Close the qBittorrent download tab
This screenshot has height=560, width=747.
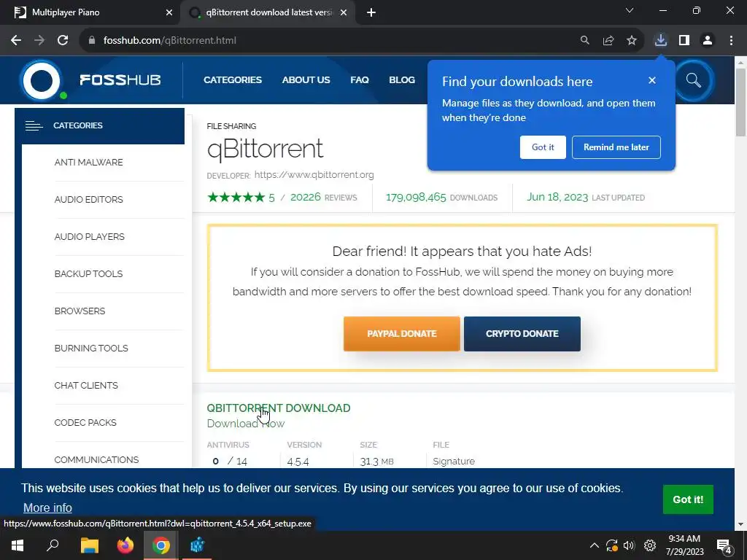[x=344, y=13]
